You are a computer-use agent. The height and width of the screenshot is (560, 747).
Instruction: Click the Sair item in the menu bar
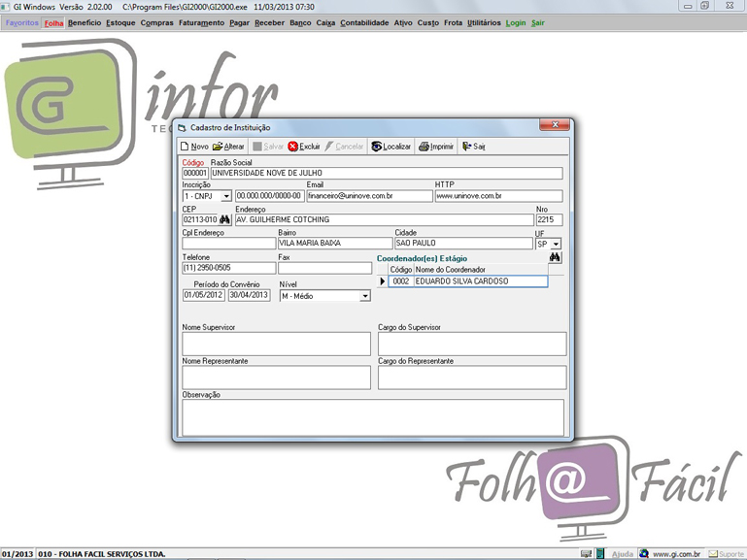[538, 23]
